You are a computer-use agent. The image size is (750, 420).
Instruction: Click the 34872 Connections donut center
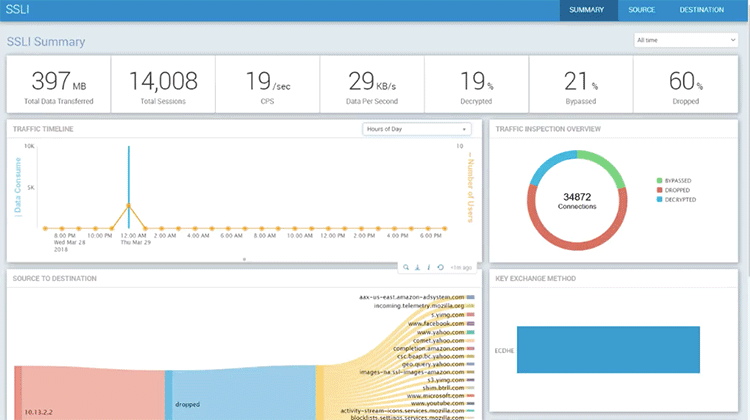577,201
